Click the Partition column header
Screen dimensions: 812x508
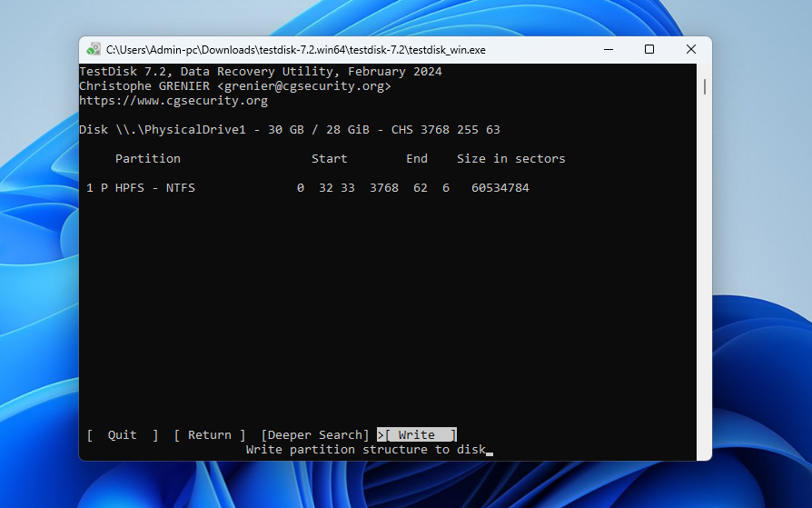(x=147, y=159)
